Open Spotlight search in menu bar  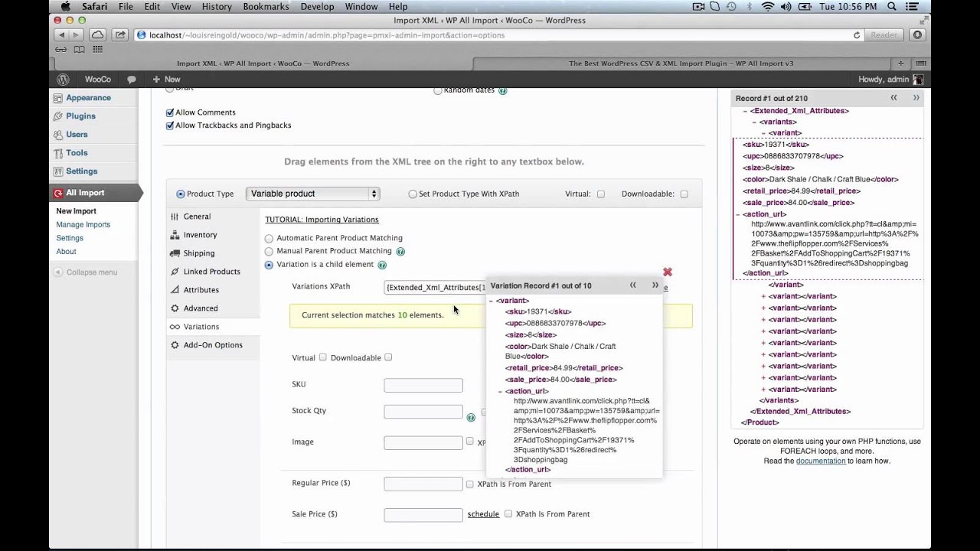tap(892, 7)
